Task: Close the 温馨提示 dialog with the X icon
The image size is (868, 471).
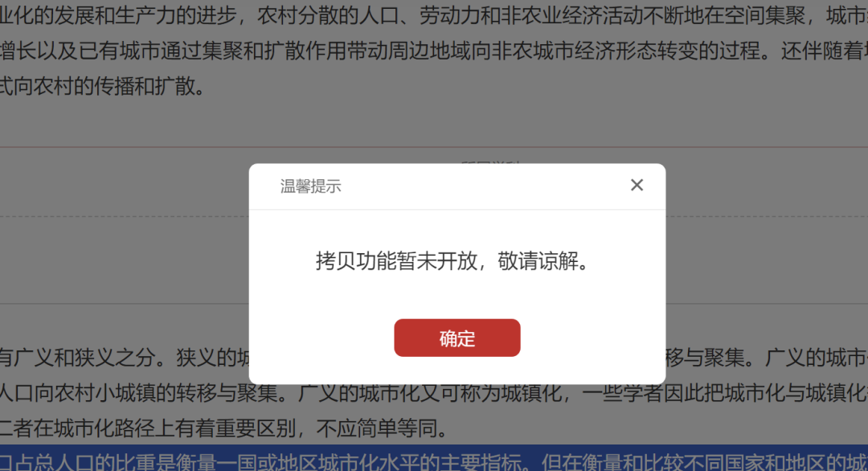Action: click(637, 185)
